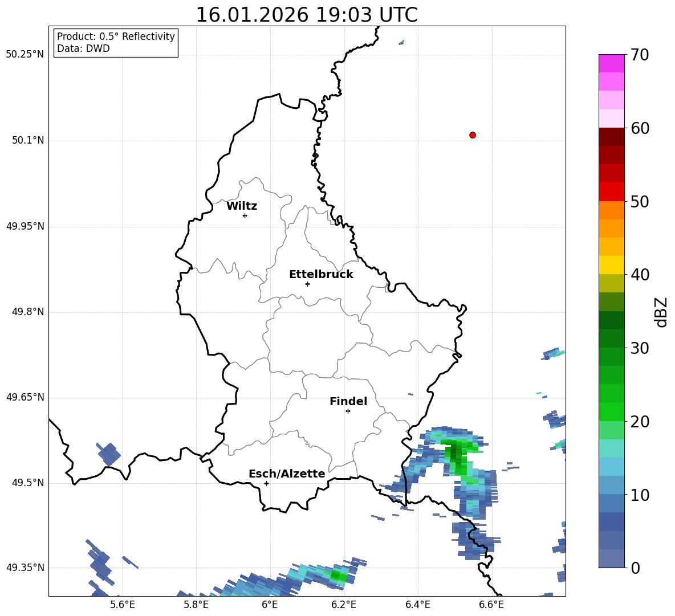The width and height of the screenshot is (675, 616).
Task: Click the 6.2°E longitude label
Action: (x=344, y=605)
